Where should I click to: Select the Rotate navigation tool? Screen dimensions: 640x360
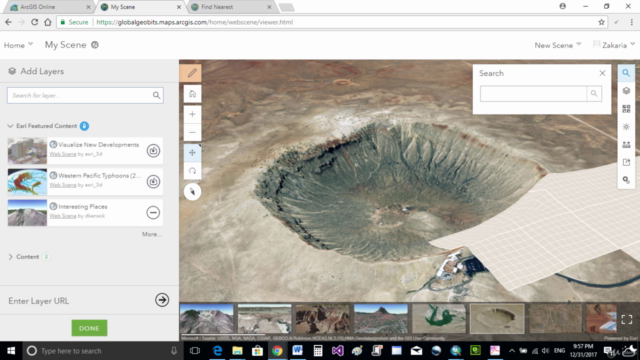tap(192, 171)
